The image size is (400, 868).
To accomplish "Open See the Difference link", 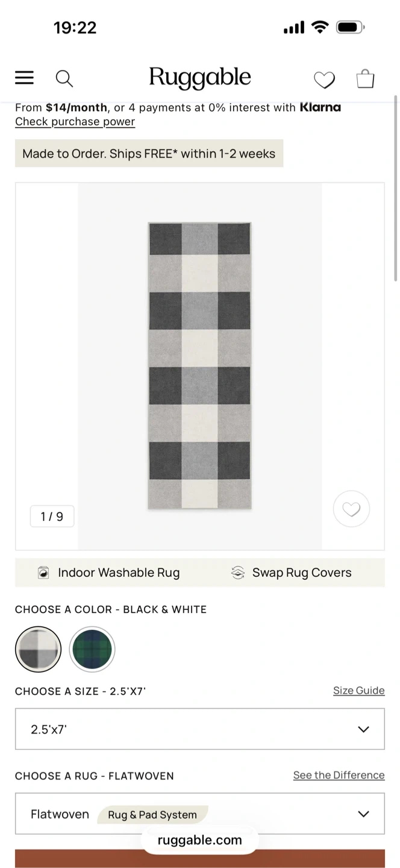I will tap(339, 775).
